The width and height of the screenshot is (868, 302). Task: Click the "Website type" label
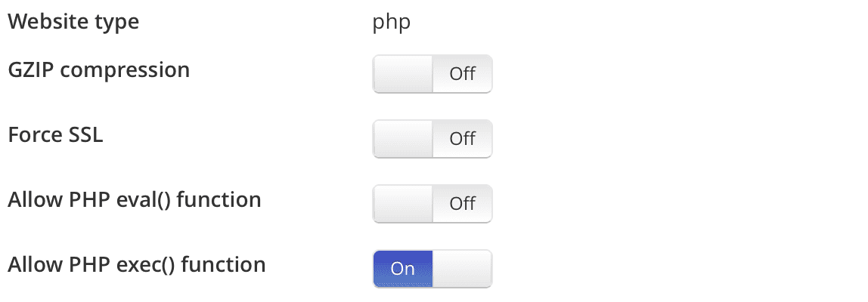[73, 22]
